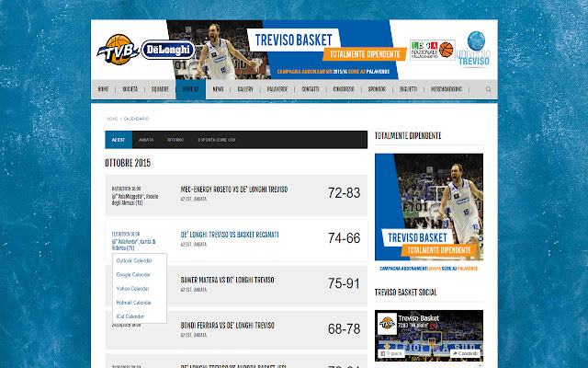Switch to the ANDATA tab
Image resolution: width=588 pixels, height=368 pixels.
[146, 140]
